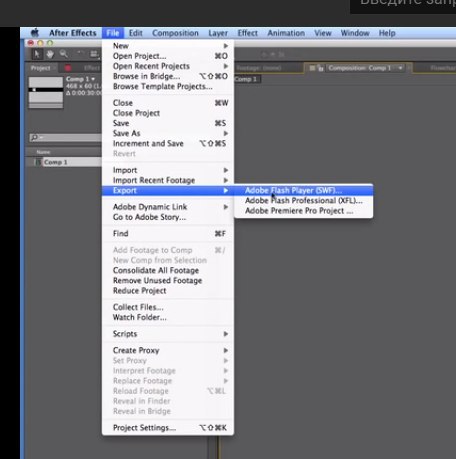The width and height of the screenshot is (456, 459).
Task: Expand the Import submenu
Action: pos(168,170)
